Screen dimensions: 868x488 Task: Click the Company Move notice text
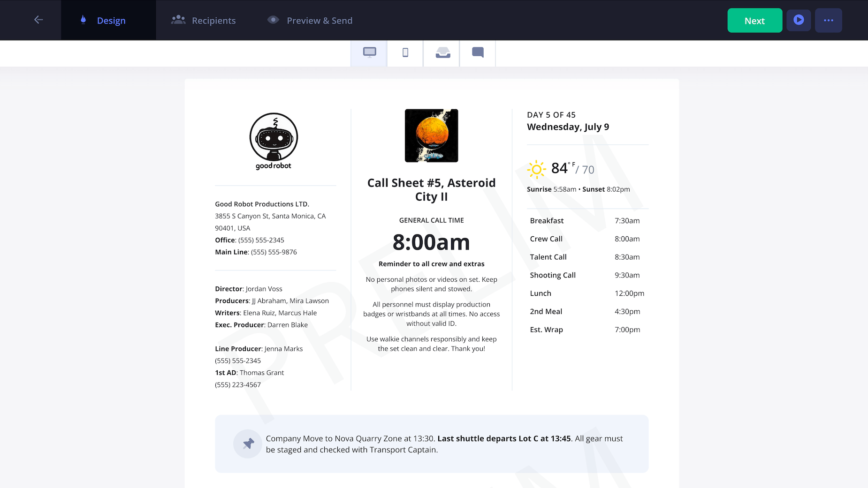(444, 444)
